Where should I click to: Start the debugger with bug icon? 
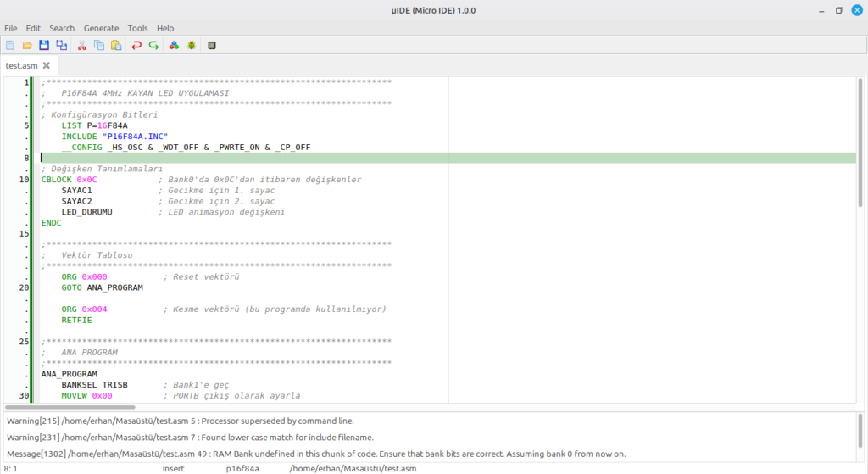point(192,45)
